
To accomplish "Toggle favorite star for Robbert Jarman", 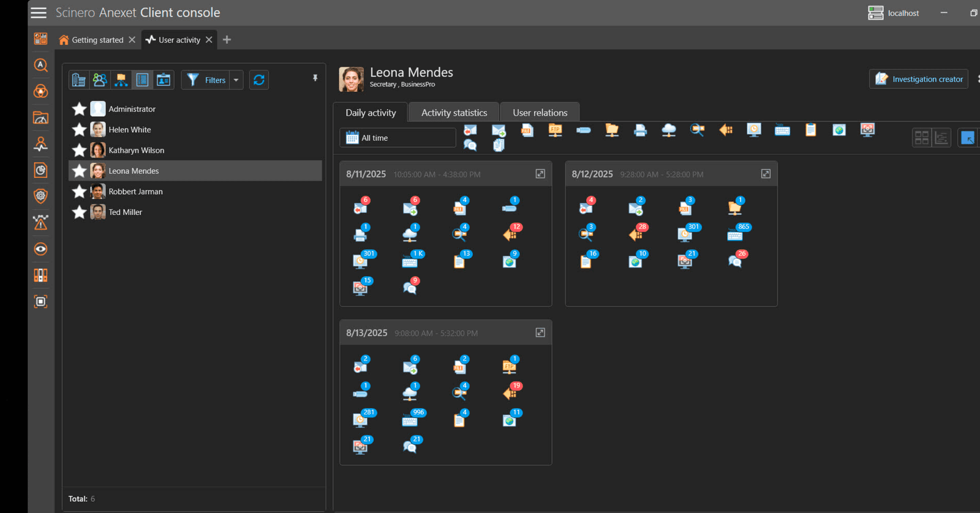I will pos(79,192).
